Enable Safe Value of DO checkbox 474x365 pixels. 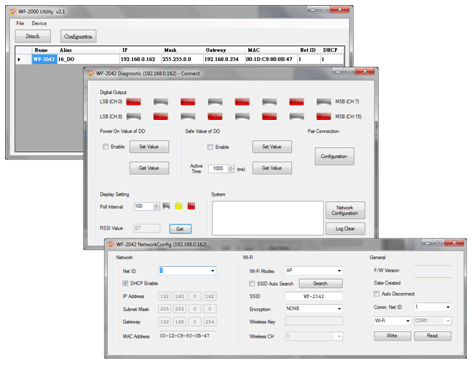coord(210,147)
